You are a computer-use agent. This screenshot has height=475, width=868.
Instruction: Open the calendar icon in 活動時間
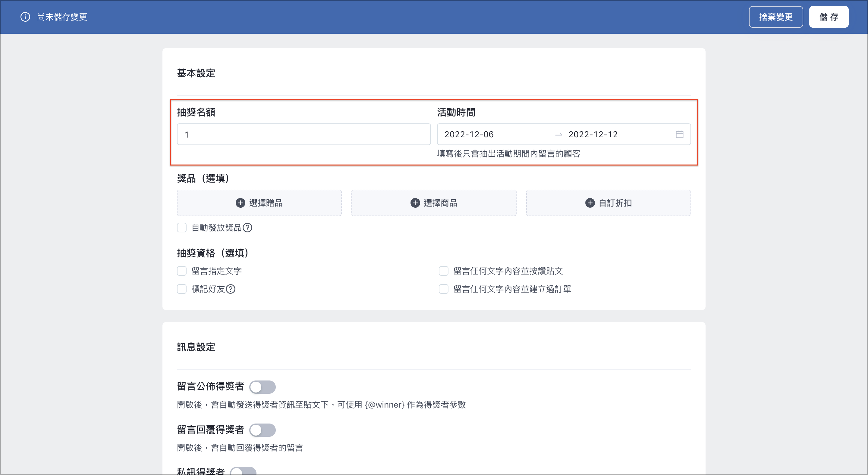pos(679,134)
